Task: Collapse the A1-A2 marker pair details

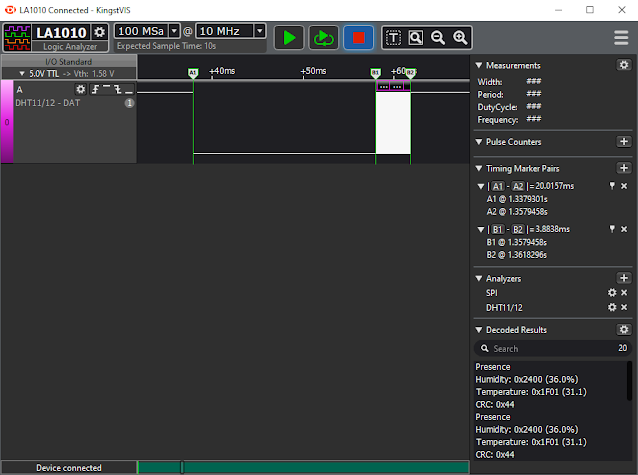Action: coord(481,186)
